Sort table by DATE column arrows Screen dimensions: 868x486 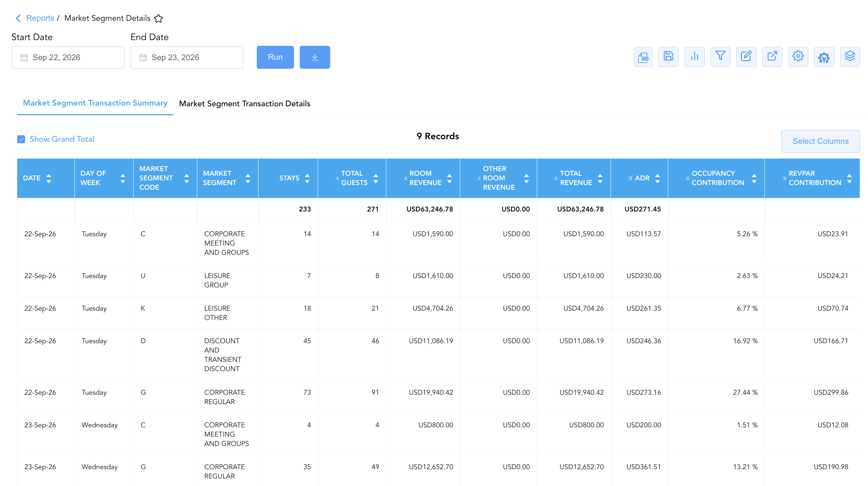coord(49,178)
